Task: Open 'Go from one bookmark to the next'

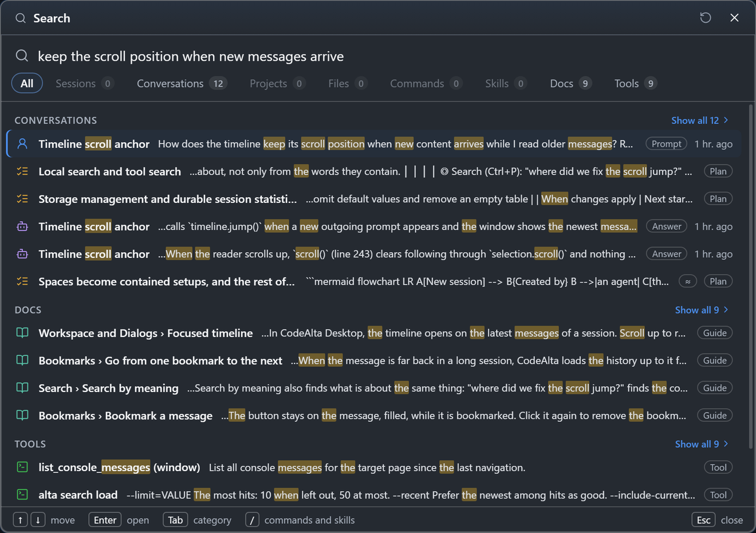Action: (373, 360)
